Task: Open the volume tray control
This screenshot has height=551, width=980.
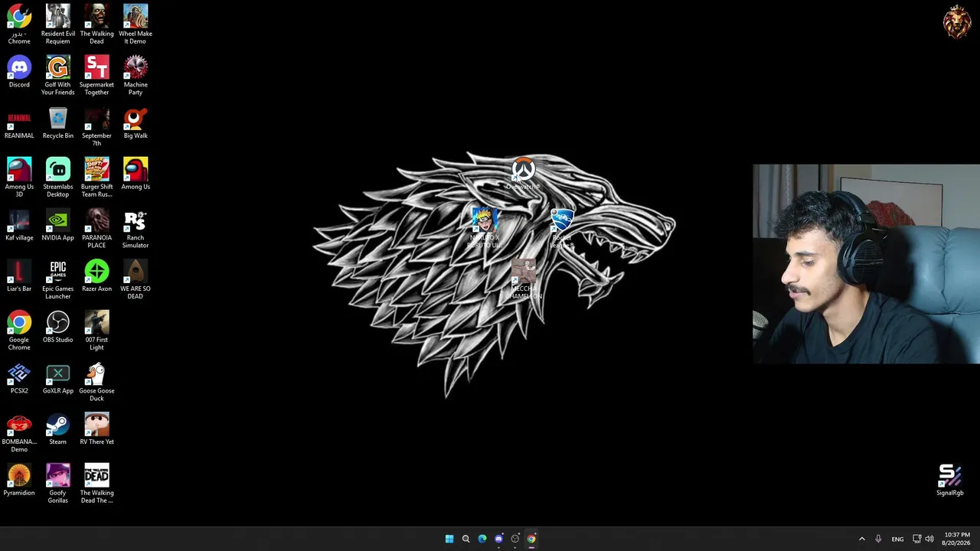Action: pyautogui.click(x=929, y=539)
